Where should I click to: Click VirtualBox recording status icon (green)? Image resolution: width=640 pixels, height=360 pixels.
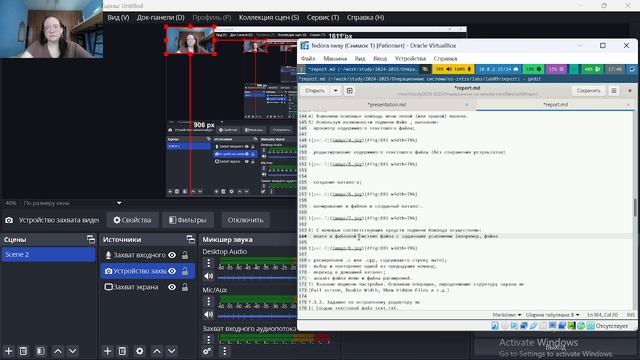coord(571,326)
